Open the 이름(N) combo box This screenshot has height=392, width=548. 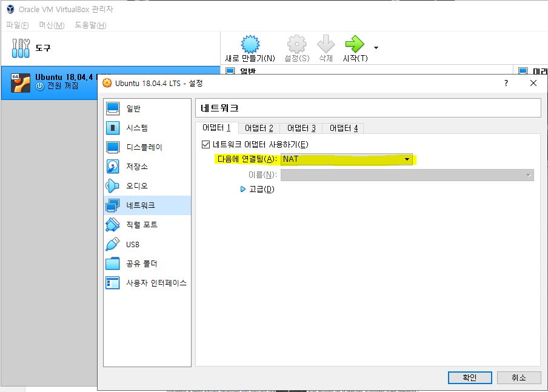(x=407, y=175)
